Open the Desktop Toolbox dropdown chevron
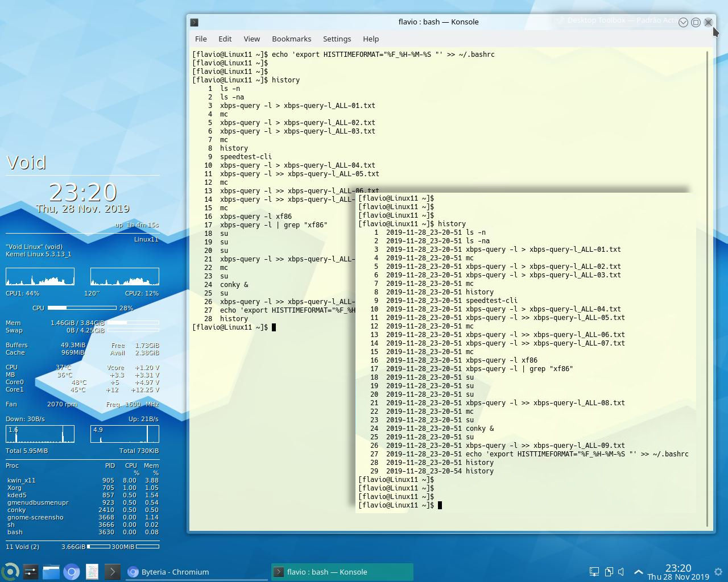Image resolution: width=728 pixels, height=582 pixels. point(683,22)
